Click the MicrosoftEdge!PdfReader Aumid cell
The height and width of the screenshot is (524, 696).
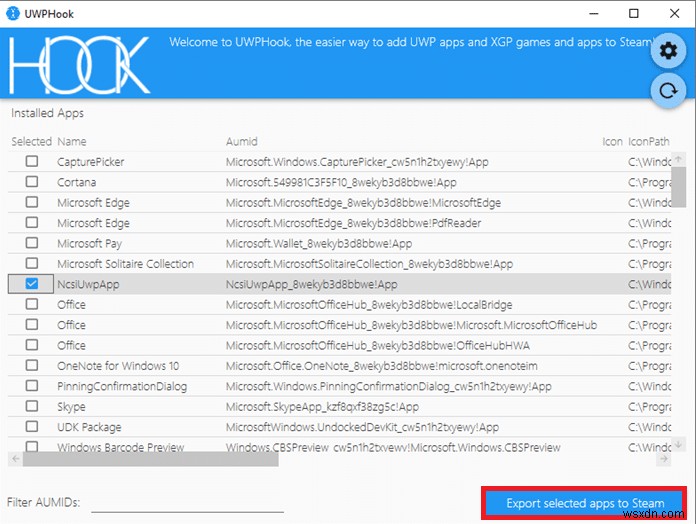353,223
